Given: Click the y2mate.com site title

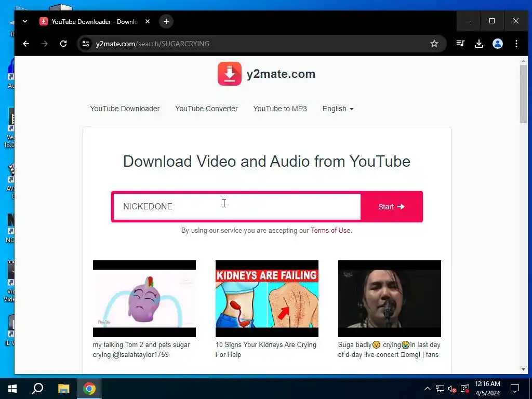Looking at the screenshot, I should tap(281, 74).
